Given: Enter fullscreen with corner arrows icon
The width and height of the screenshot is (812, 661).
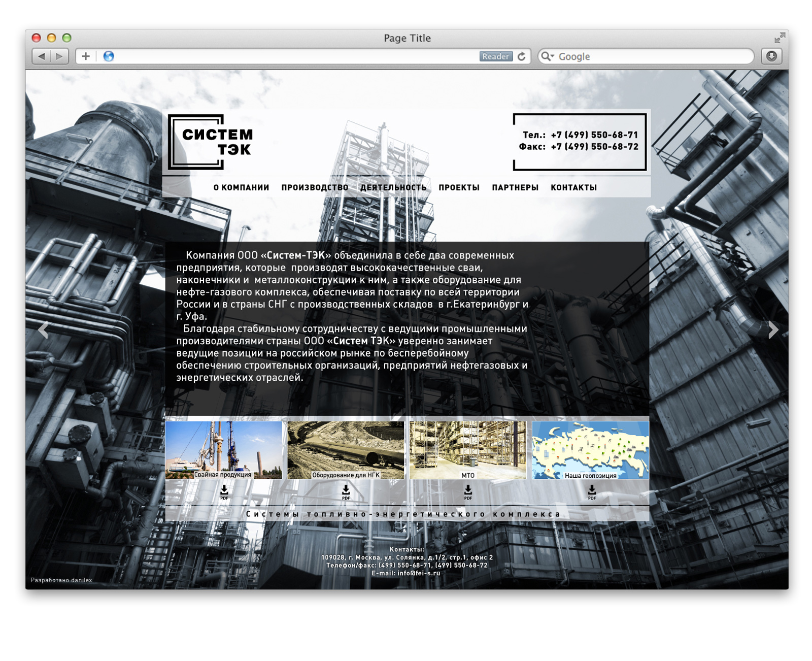Looking at the screenshot, I should [780, 38].
